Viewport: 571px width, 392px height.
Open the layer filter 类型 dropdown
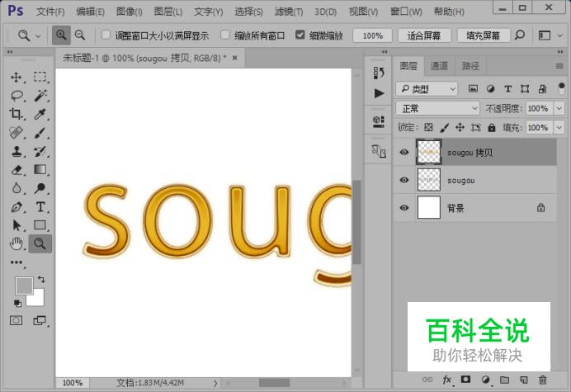pyautogui.click(x=427, y=88)
